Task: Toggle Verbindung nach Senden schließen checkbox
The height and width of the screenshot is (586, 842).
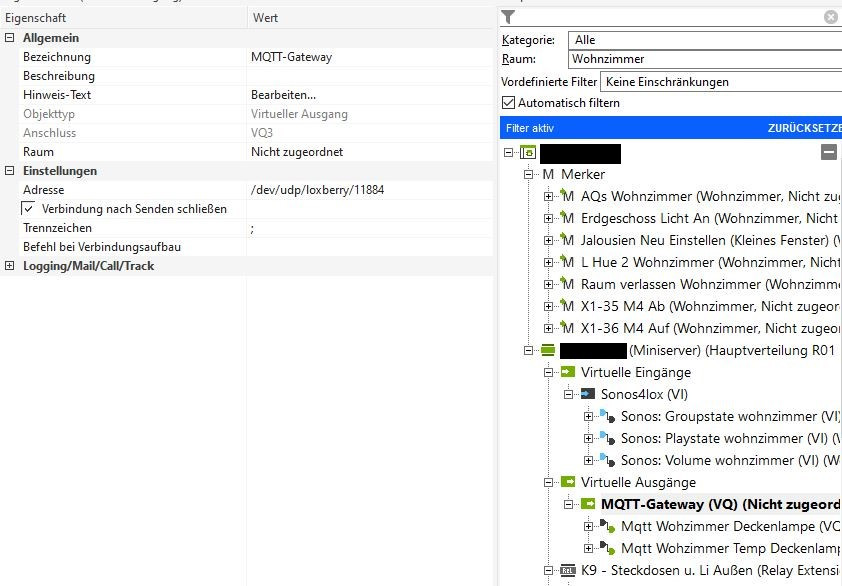Action: pyautogui.click(x=28, y=208)
